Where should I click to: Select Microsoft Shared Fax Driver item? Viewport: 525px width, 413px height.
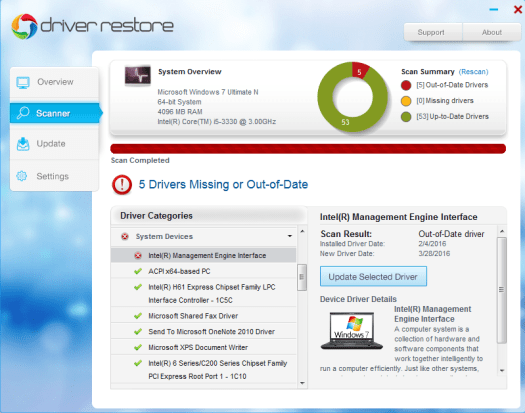point(204,316)
